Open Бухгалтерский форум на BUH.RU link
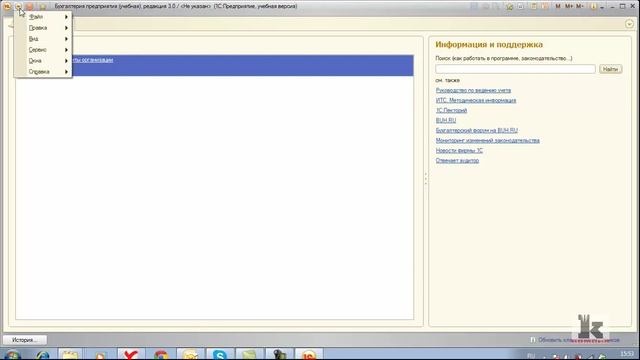The height and width of the screenshot is (360, 640). pyautogui.click(x=476, y=131)
